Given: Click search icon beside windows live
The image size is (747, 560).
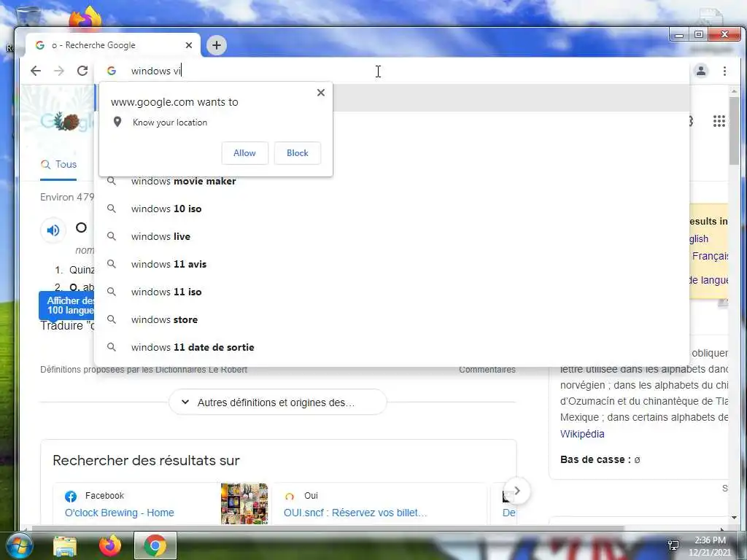Looking at the screenshot, I should coord(112,236).
